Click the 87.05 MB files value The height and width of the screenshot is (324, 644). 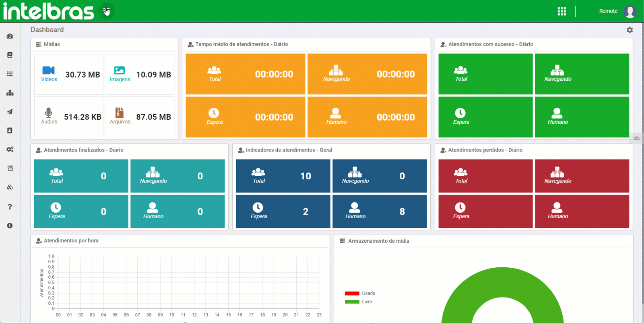pos(154,117)
